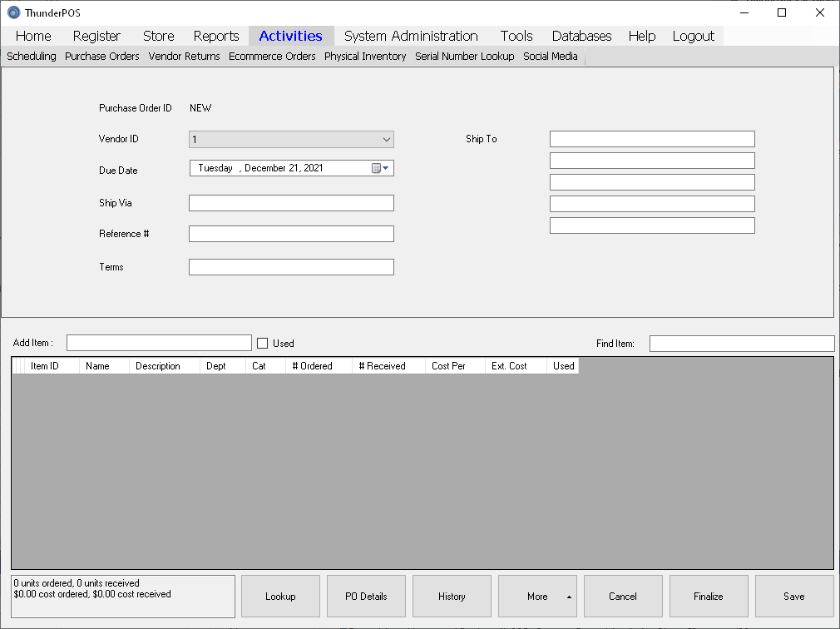Viewport: 840px width, 629px height.
Task: Click the ThunderPOS app icon in title bar
Action: pyautogui.click(x=13, y=12)
